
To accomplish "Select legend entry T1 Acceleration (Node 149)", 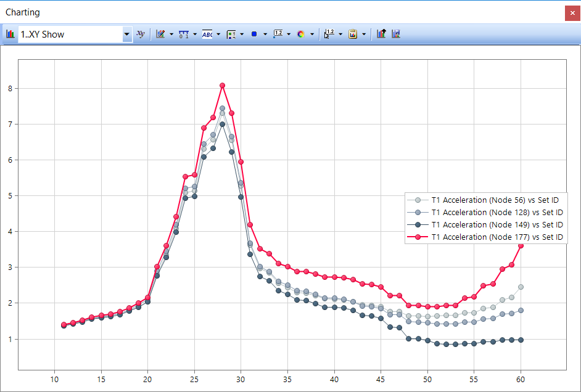I will pyautogui.click(x=485, y=225).
